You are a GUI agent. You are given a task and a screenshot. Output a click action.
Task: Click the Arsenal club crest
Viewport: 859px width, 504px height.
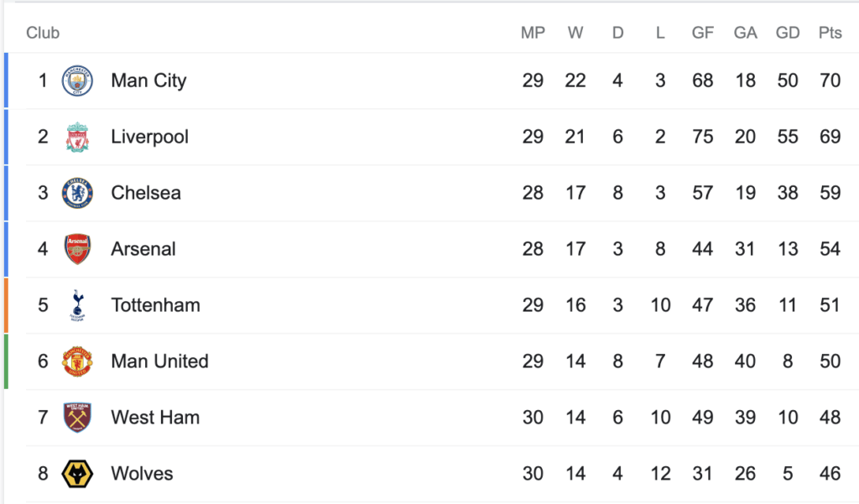click(77, 249)
